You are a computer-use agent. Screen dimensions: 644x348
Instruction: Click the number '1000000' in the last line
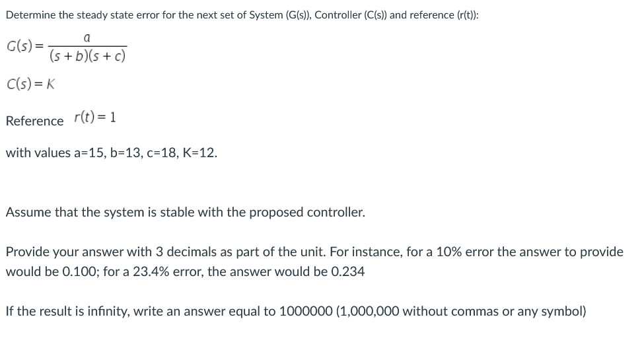pos(306,312)
